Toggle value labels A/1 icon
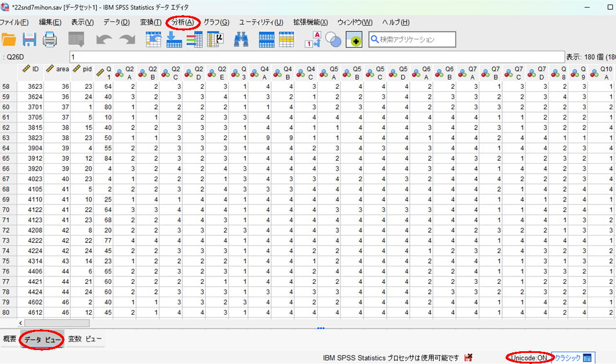616x364 pixels. pos(313,39)
